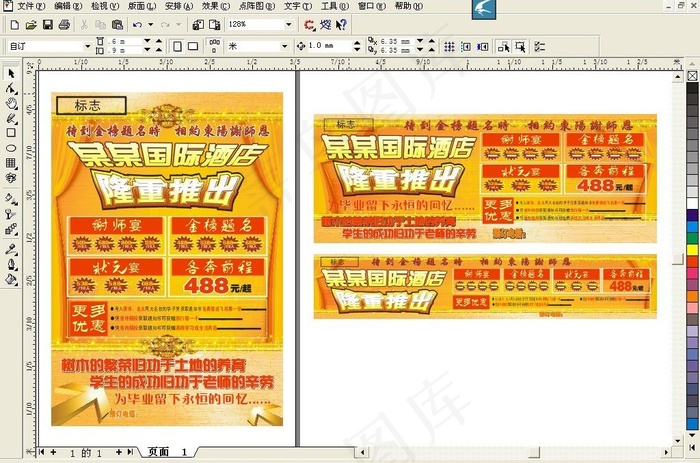Select the Interactive transparency tool

[11, 214]
